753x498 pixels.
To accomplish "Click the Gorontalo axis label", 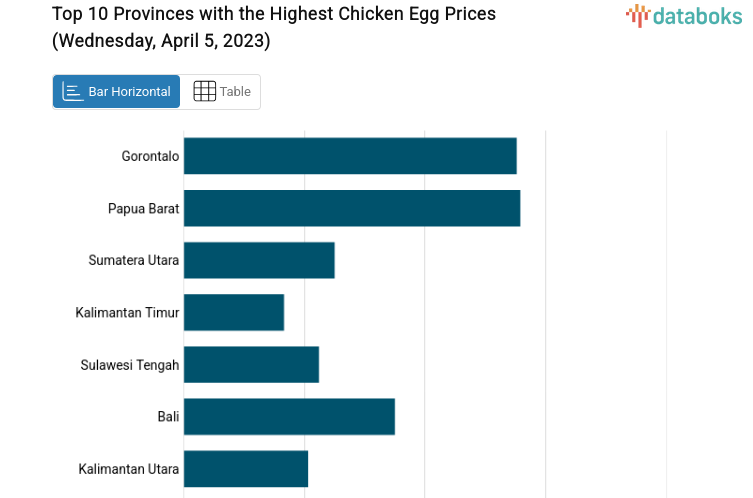I will (150, 156).
